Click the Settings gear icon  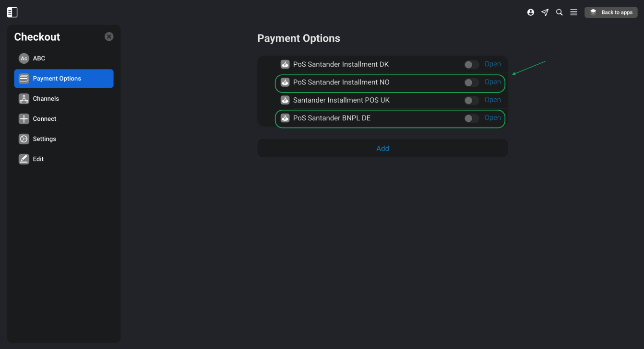pos(24,139)
